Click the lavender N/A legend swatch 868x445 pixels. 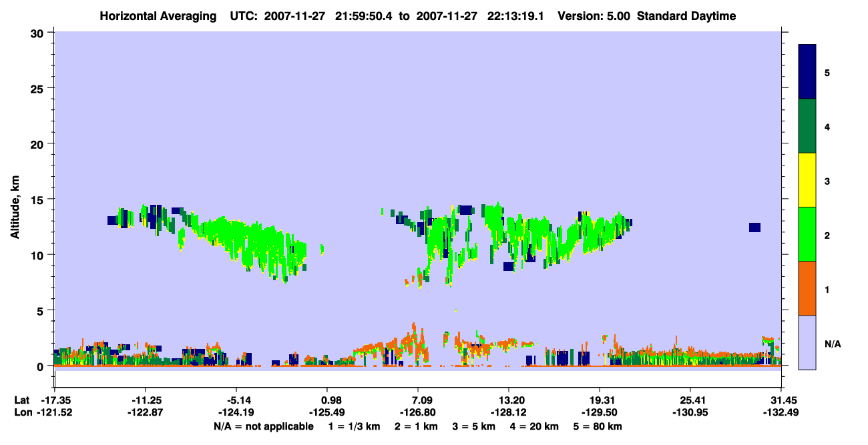pyautogui.click(x=807, y=342)
